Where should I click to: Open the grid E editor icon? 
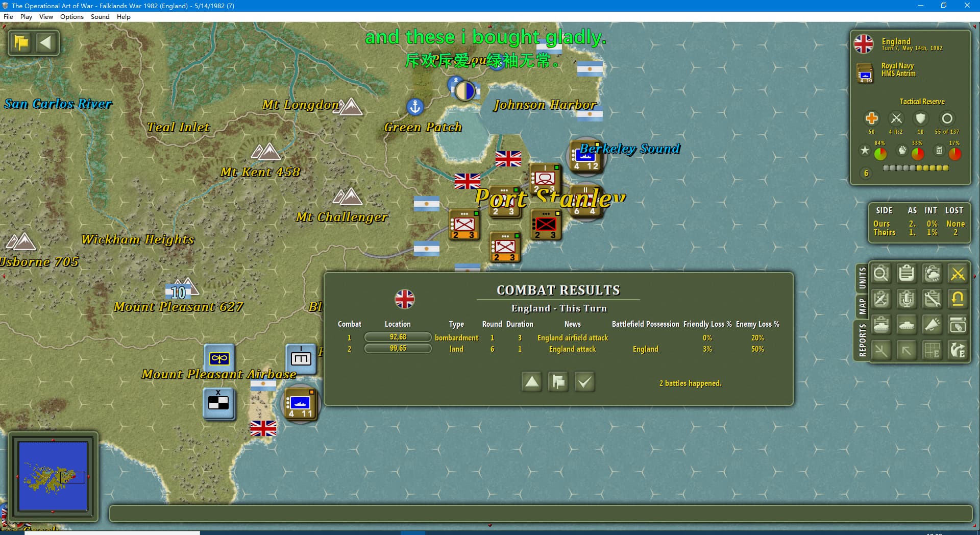pos(932,350)
